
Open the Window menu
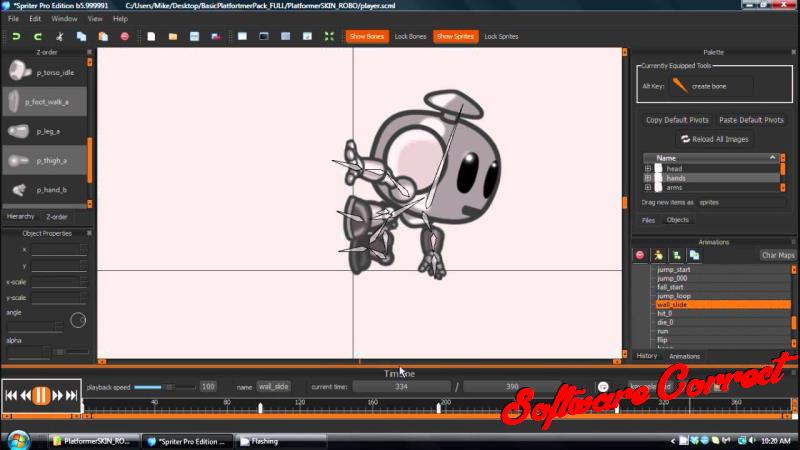point(64,19)
